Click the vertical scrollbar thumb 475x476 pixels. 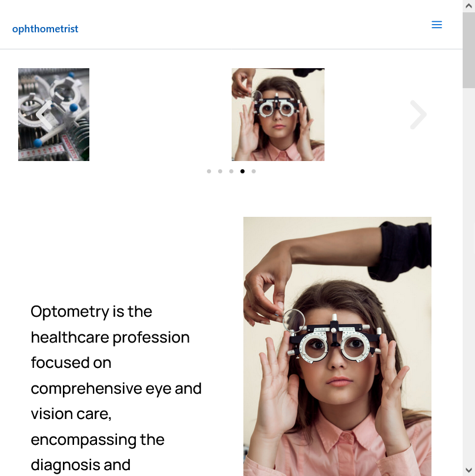pos(469,51)
